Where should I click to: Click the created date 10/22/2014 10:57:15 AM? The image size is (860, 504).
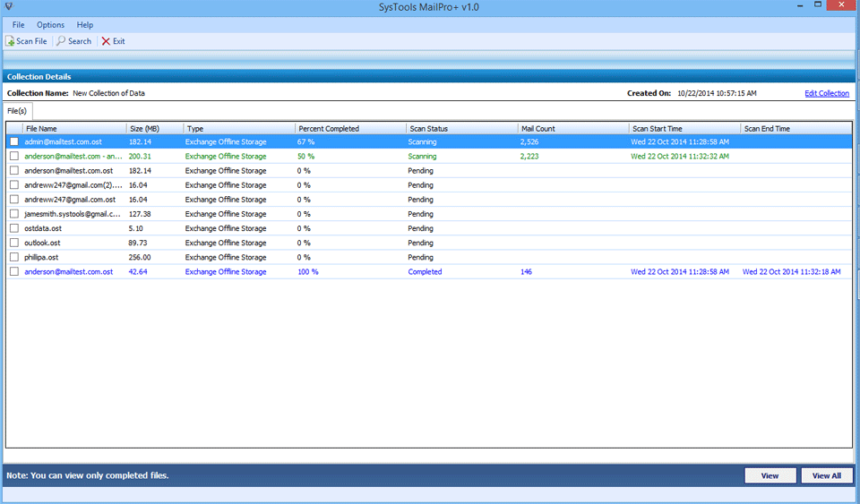click(x=717, y=93)
